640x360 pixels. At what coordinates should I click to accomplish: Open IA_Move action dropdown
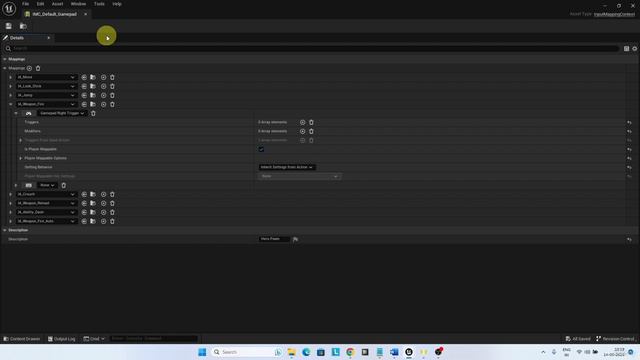[46, 77]
